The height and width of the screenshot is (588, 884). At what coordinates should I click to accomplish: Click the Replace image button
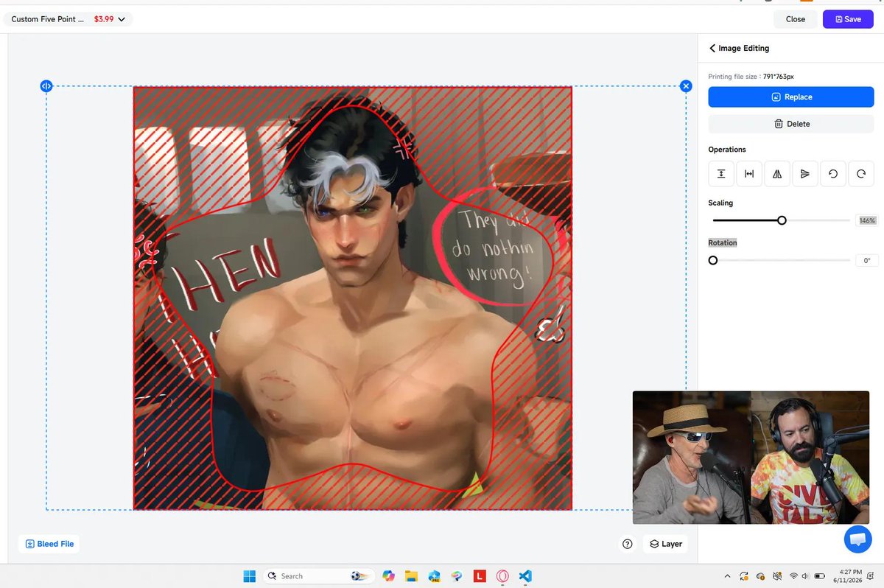791,97
